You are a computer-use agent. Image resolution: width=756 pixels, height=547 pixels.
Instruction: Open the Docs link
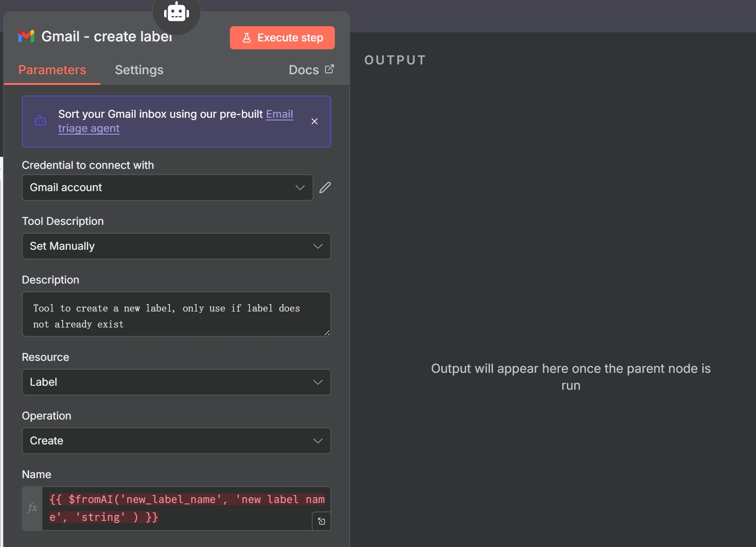(304, 70)
